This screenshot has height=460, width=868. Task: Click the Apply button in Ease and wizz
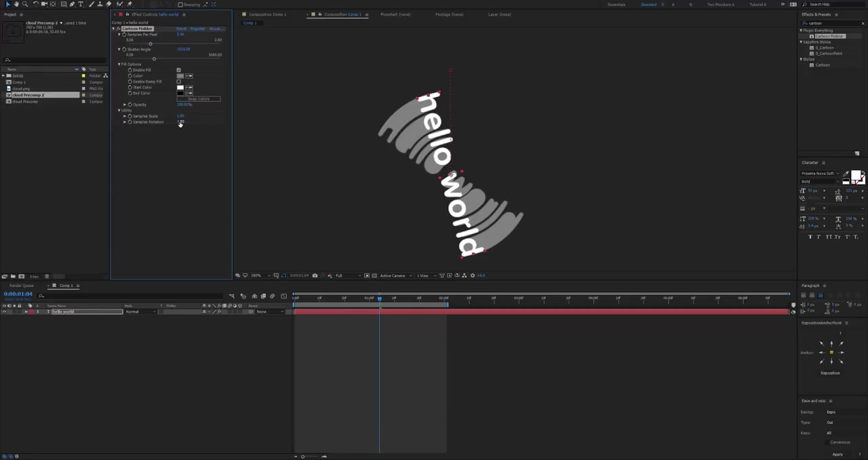837,454
